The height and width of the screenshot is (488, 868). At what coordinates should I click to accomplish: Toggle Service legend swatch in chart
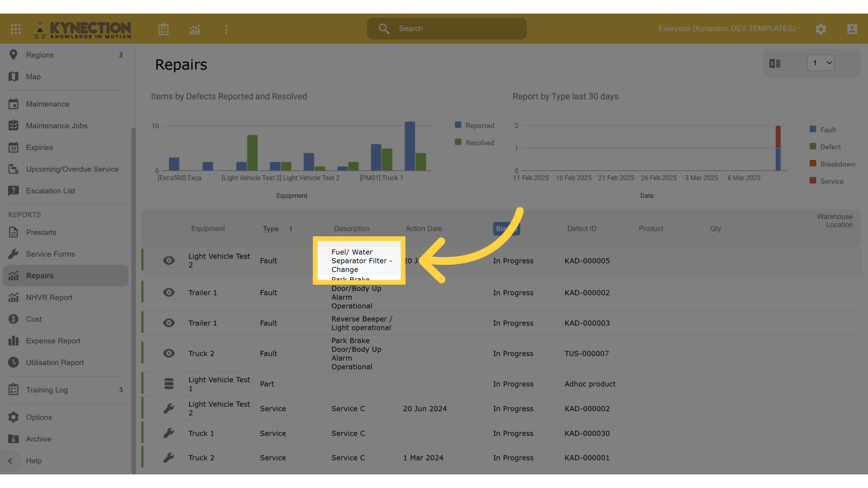pos(813,181)
